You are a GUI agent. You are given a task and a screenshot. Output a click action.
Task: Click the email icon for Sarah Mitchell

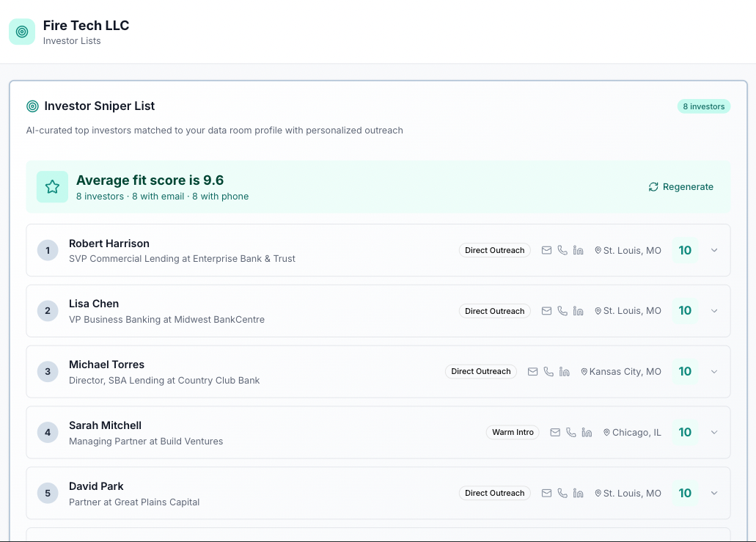(x=555, y=433)
